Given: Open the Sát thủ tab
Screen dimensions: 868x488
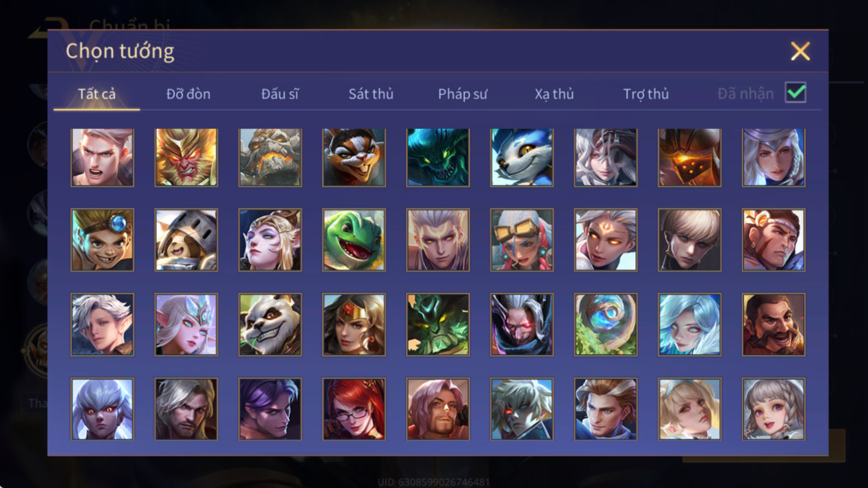Looking at the screenshot, I should coord(371,94).
